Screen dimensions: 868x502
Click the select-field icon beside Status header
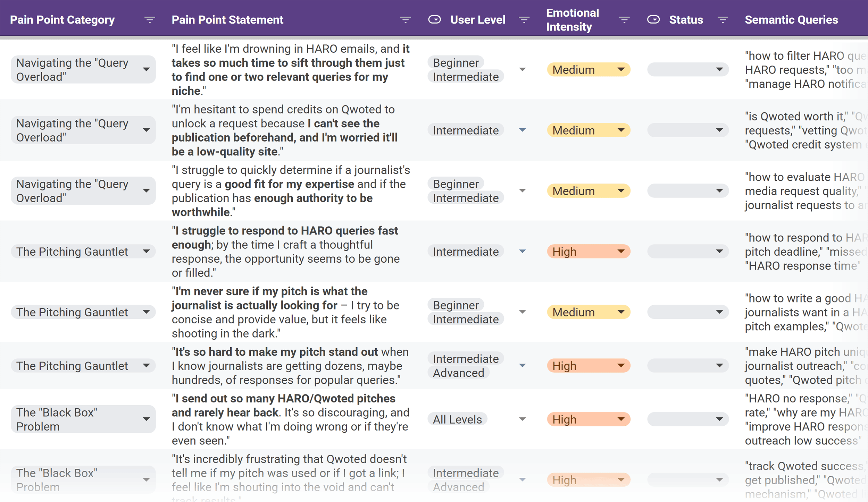pos(654,20)
